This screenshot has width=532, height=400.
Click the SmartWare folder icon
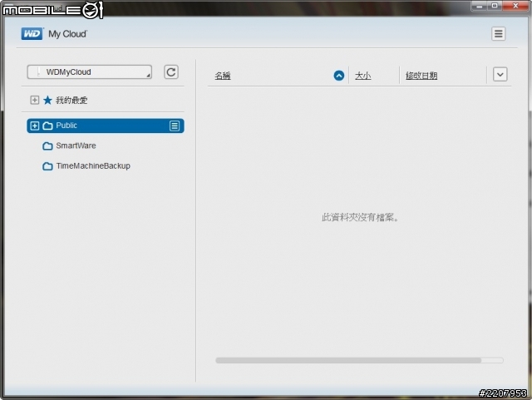[x=47, y=146]
